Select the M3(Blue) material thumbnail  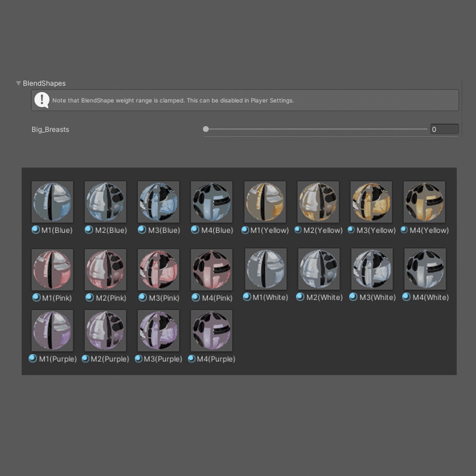(159, 202)
